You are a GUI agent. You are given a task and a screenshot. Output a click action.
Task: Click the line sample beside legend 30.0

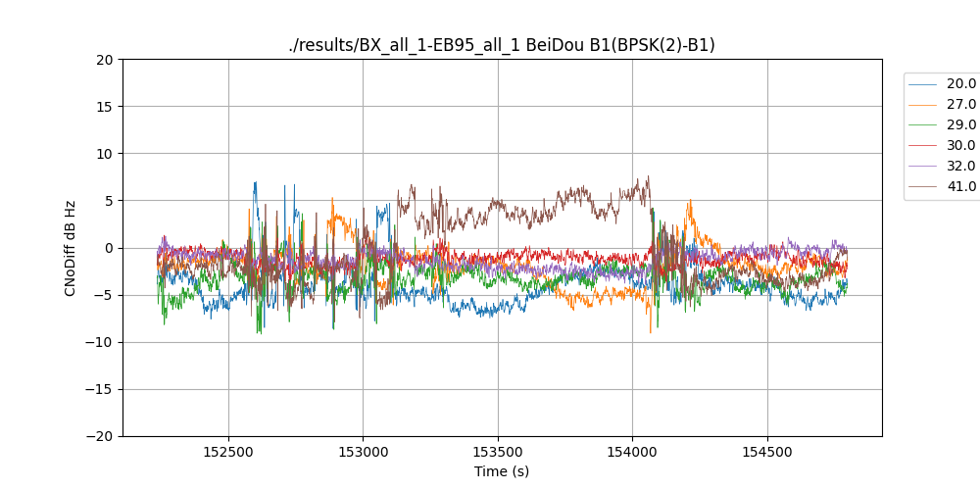pyautogui.click(x=922, y=146)
